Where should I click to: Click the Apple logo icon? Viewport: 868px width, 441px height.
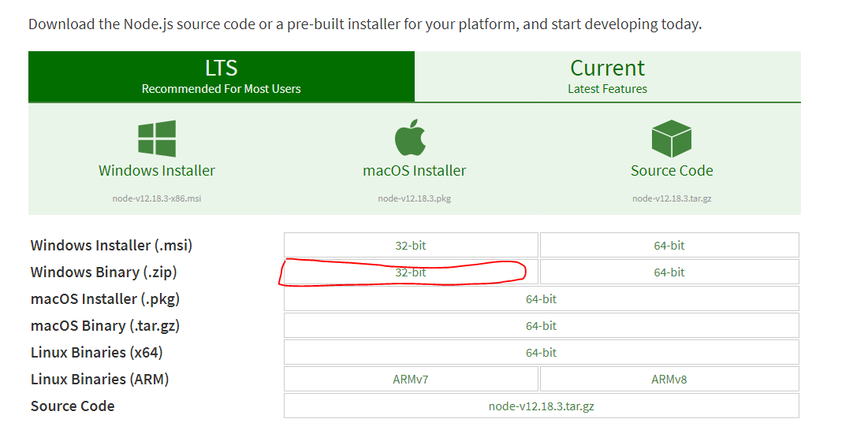[410, 138]
